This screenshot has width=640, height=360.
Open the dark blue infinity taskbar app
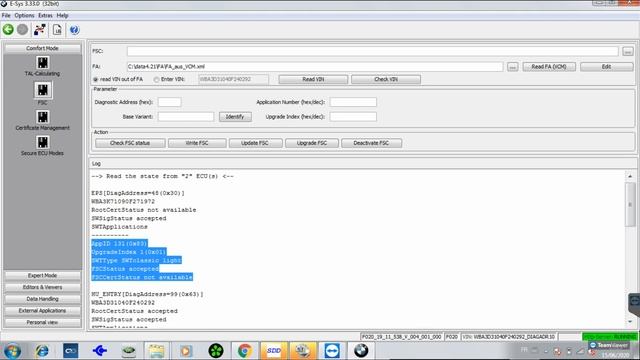point(71,351)
